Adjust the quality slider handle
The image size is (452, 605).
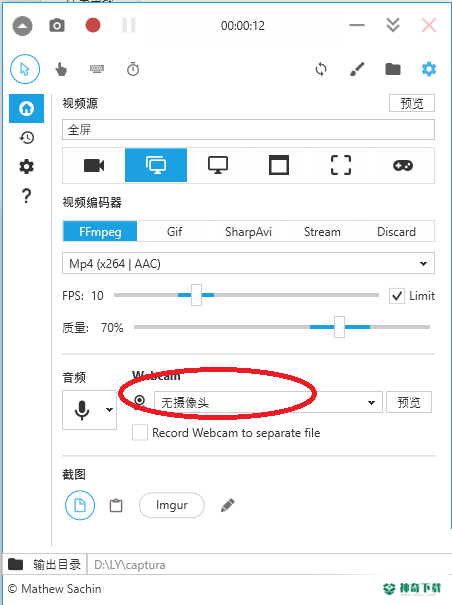[x=339, y=327]
